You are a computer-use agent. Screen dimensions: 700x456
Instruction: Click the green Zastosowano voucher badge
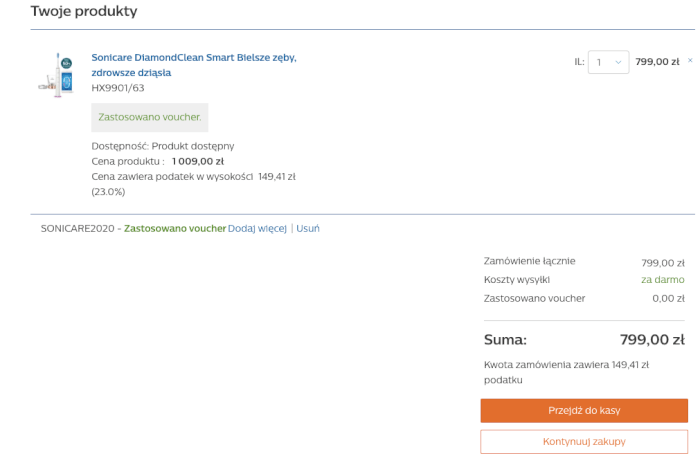click(x=150, y=117)
